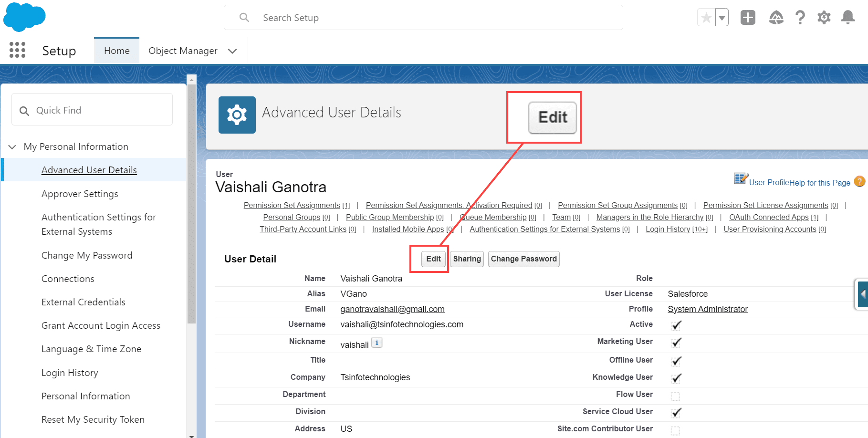Image resolution: width=868 pixels, height=438 pixels.
Task: Click the sidebar scrollbar thumb
Action: tap(192, 204)
